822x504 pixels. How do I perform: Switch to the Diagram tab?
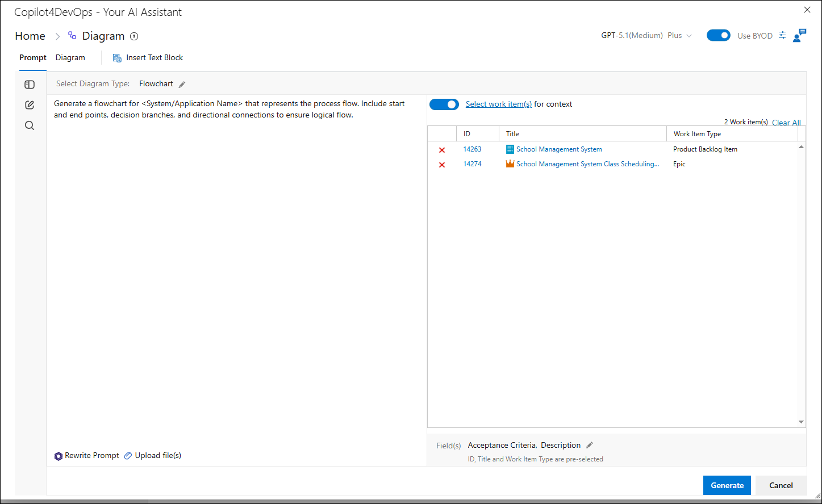tap(70, 58)
